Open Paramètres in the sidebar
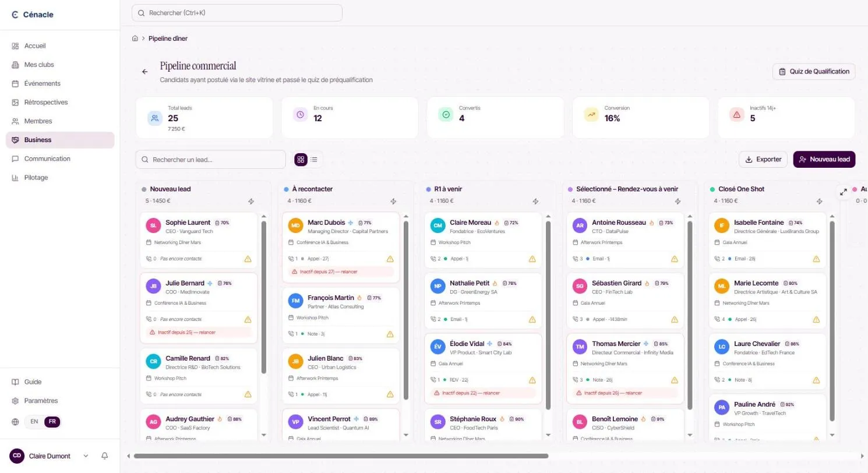This screenshot has height=473, width=868. [60, 401]
